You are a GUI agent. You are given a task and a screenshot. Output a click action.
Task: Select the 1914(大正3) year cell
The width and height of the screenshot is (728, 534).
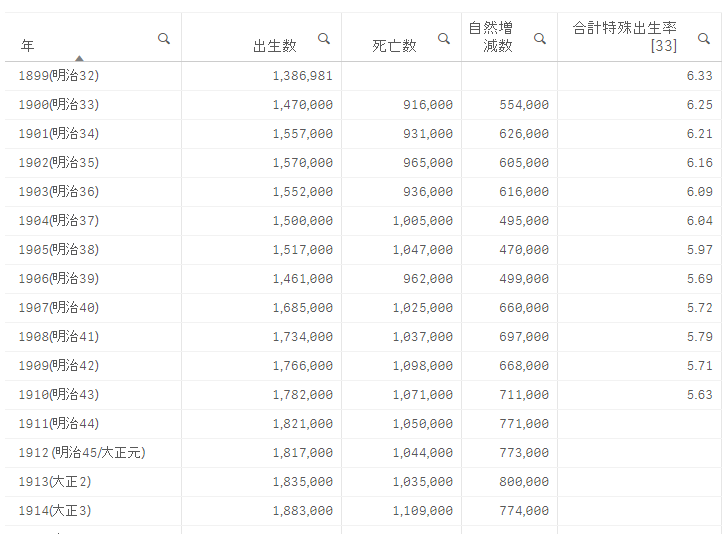pyautogui.click(x=55, y=511)
